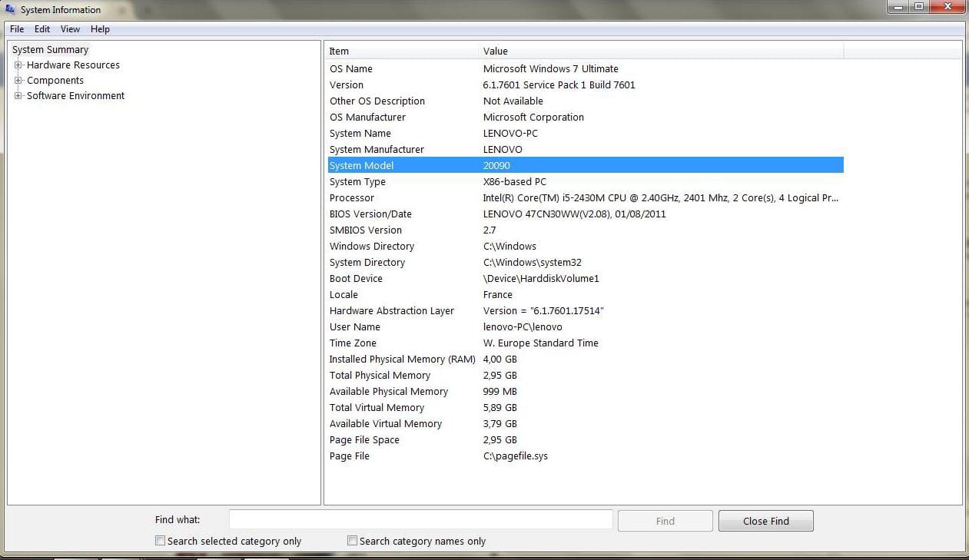
Task: Click the 'X86-based PC' value
Action: point(514,182)
